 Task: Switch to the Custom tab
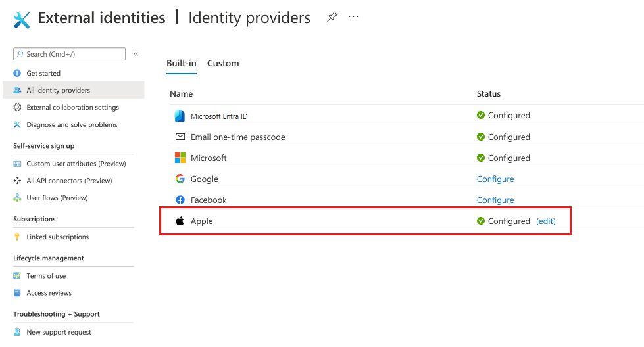[222, 64]
